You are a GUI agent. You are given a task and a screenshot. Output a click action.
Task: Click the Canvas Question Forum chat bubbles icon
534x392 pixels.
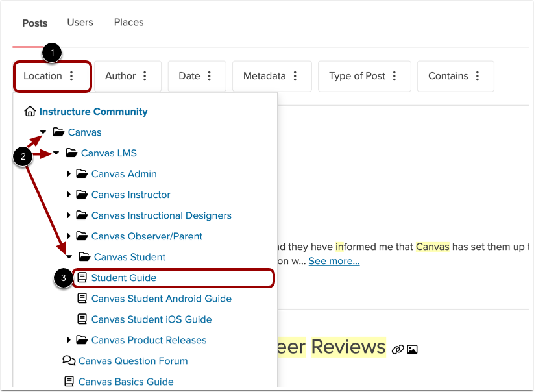click(69, 360)
